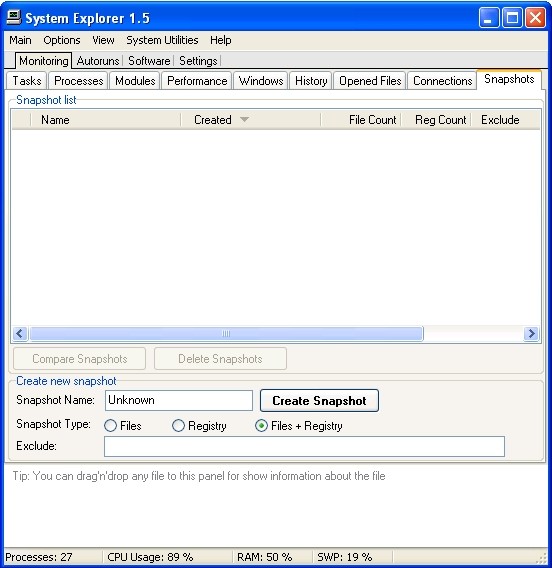Viewport: 552px width, 568px height.
Task: Open the Help menu
Action: coord(221,40)
